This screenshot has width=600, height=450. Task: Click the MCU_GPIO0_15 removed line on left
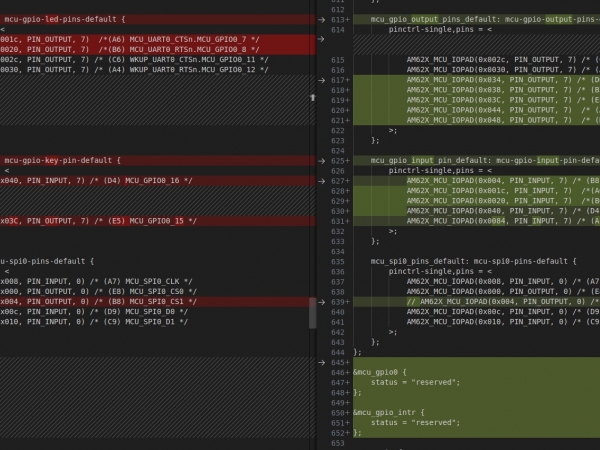tap(98, 221)
